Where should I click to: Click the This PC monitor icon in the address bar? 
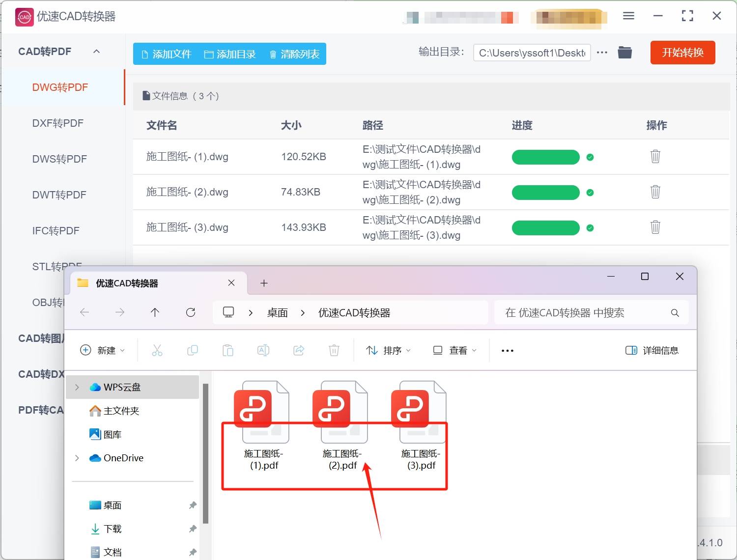228,312
